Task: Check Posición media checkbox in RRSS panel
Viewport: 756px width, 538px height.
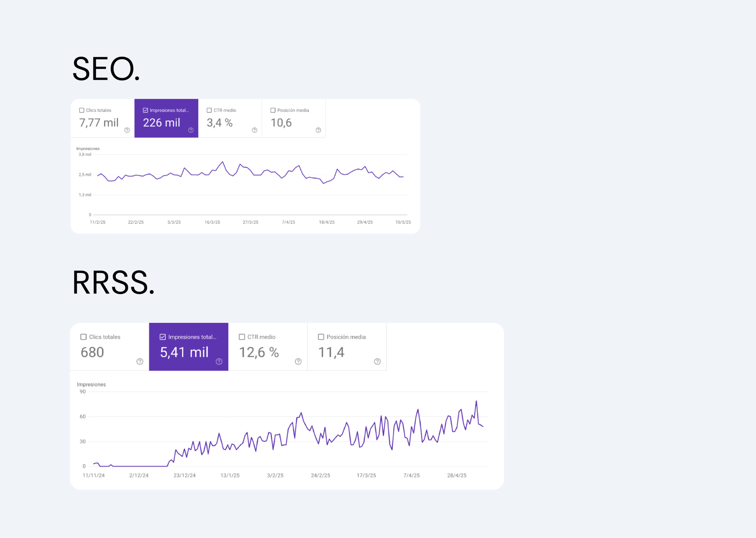Action: [321, 337]
